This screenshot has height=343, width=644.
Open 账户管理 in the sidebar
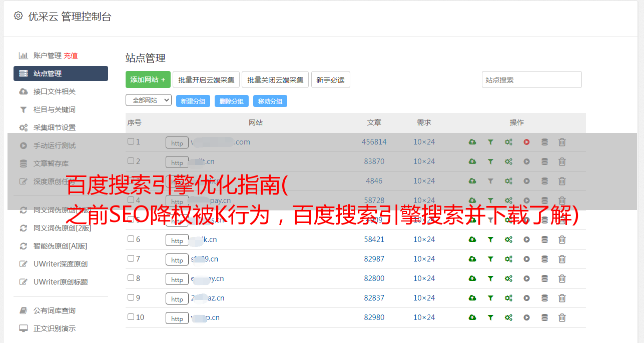tap(47, 55)
